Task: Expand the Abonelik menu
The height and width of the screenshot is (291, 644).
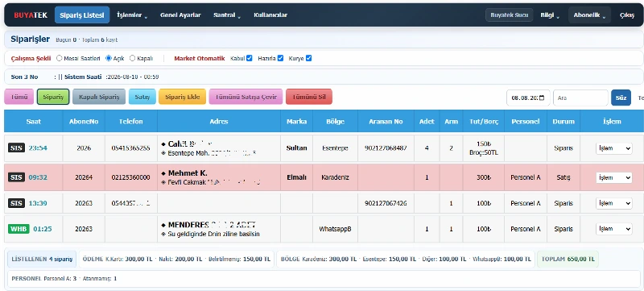Action: (589, 15)
